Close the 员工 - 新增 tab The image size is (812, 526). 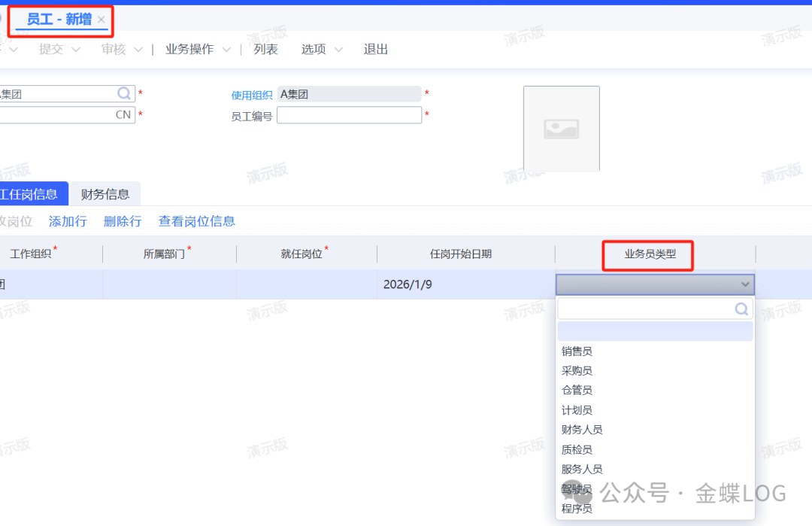tap(101, 20)
